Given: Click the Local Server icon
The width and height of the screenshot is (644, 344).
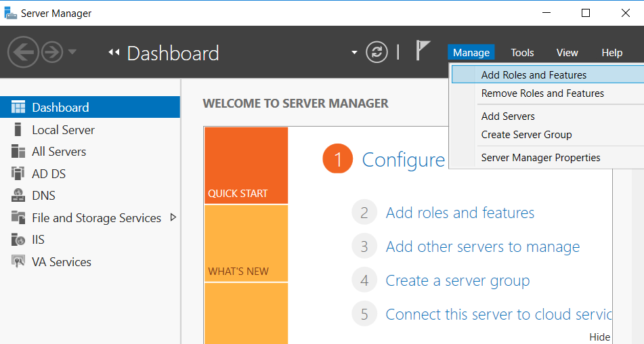Looking at the screenshot, I should click(18, 129).
